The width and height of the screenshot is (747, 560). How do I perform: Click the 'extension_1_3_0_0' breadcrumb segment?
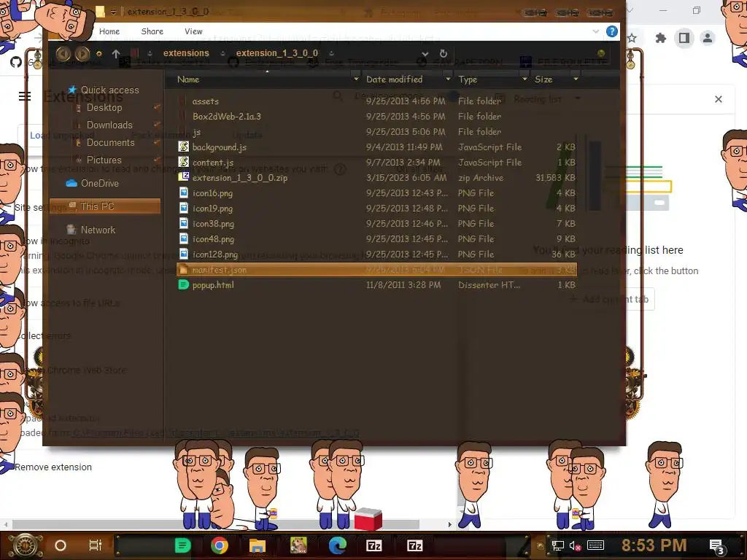[276, 53]
